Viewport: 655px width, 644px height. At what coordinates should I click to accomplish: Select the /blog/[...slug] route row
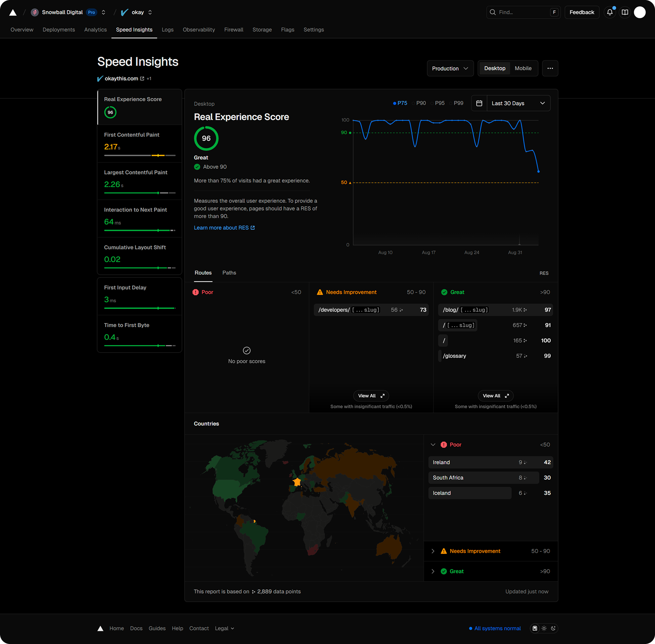[496, 310]
